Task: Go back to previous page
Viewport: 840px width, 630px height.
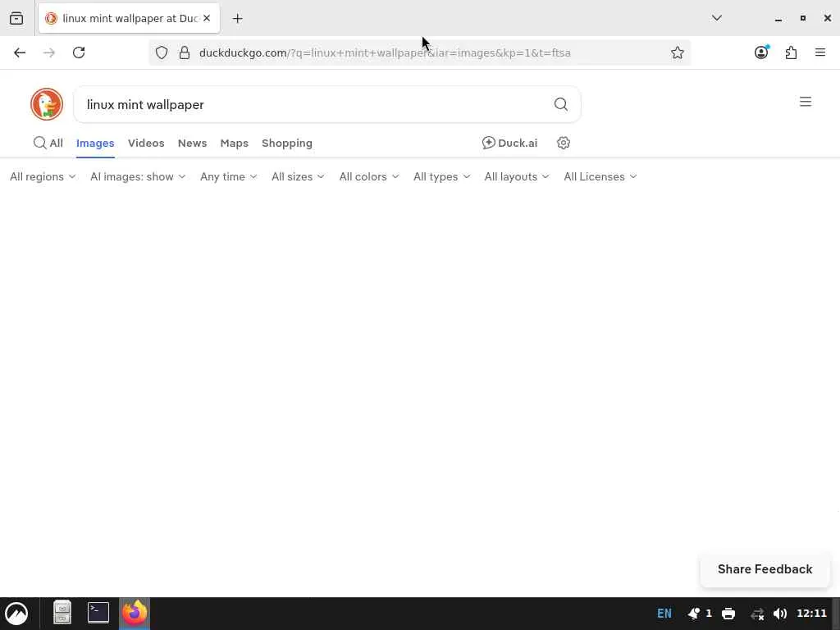Action: click(x=20, y=52)
